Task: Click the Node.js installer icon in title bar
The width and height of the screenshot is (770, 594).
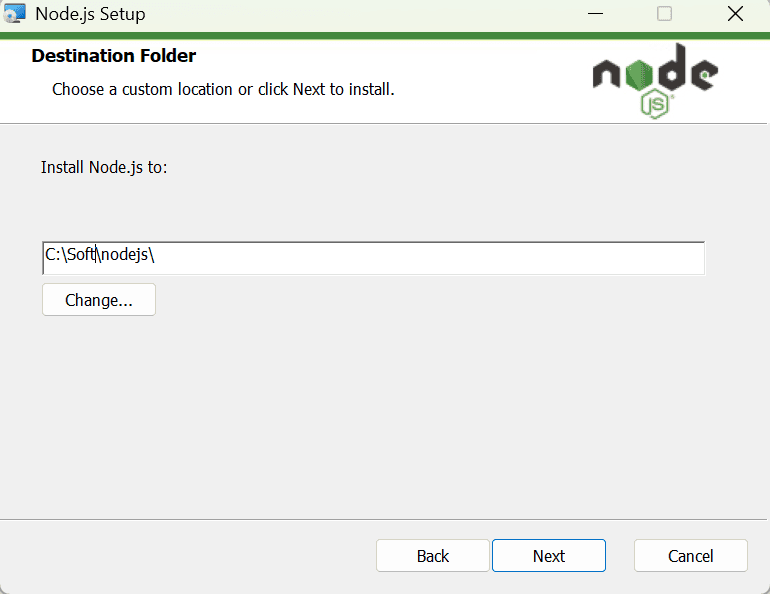Action: [x=14, y=14]
